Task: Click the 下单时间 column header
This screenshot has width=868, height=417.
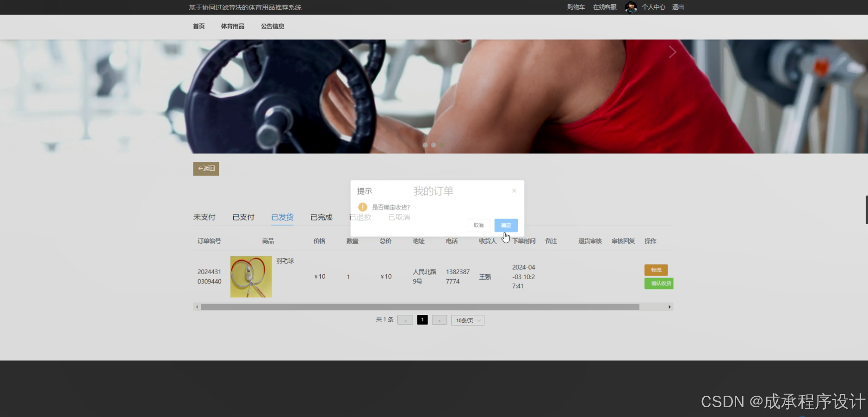Action: [524, 241]
